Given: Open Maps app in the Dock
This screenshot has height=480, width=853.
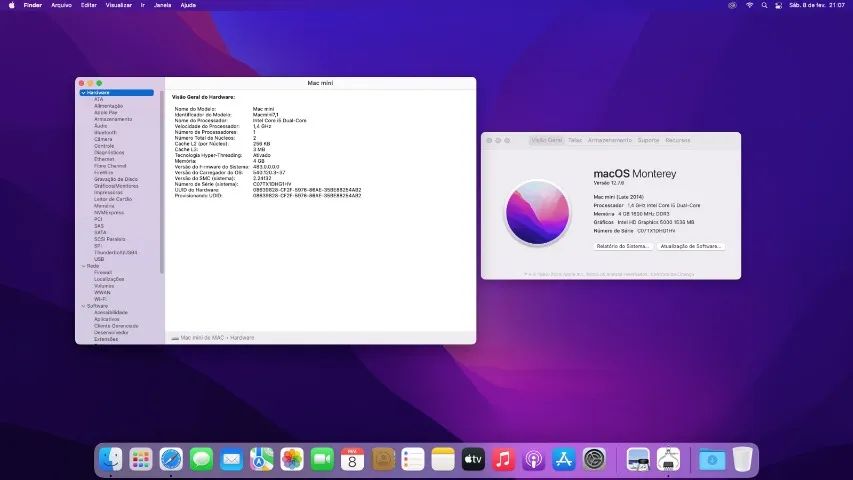Looking at the screenshot, I should pos(262,460).
